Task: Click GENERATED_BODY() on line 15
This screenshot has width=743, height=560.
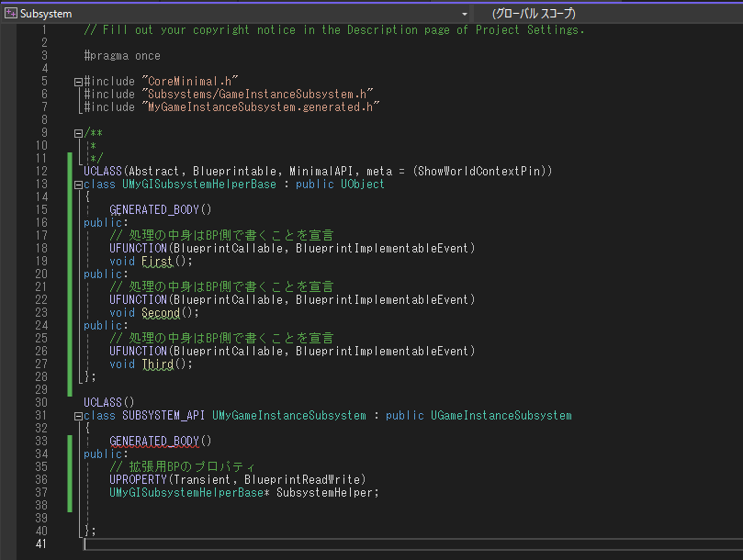Action: pos(160,210)
